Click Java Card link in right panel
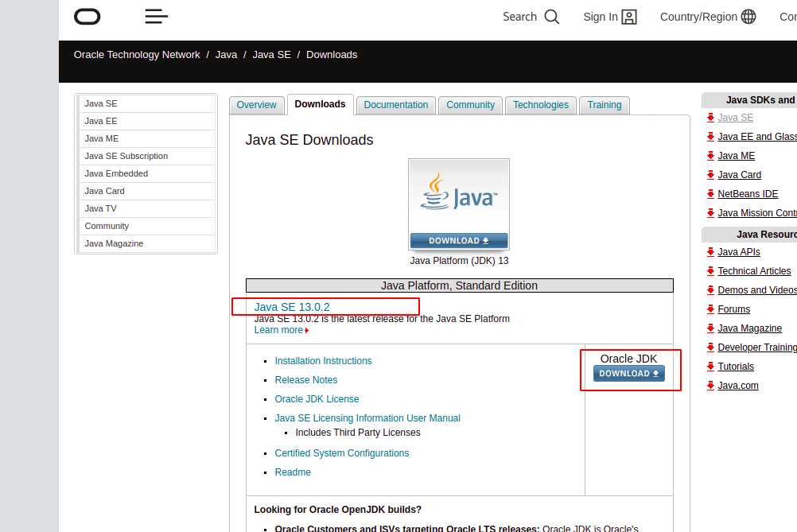Viewport: 797px width, 532px height. click(740, 175)
